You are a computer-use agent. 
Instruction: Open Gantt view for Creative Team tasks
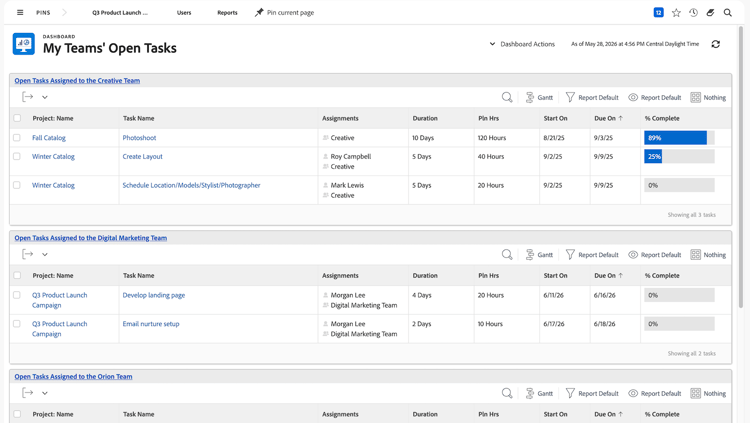(x=539, y=98)
